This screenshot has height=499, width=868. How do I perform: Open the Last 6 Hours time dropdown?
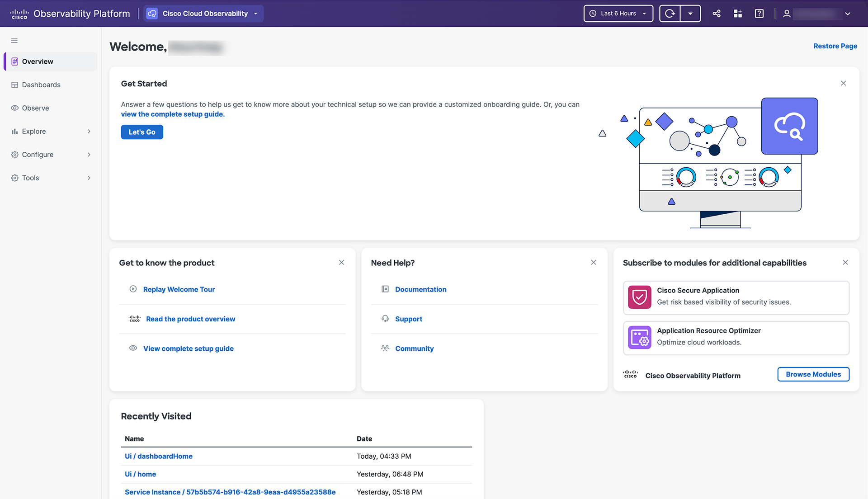pos(618,14)
